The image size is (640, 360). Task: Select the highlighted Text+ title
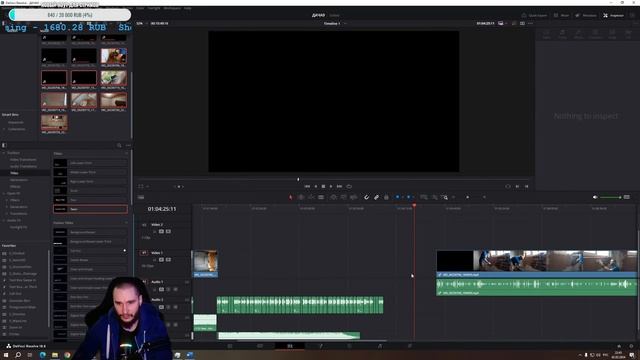(x=90, y=209)
